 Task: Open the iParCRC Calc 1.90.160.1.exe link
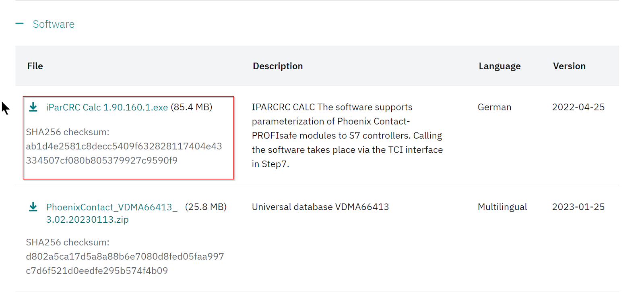coord(107,108)
